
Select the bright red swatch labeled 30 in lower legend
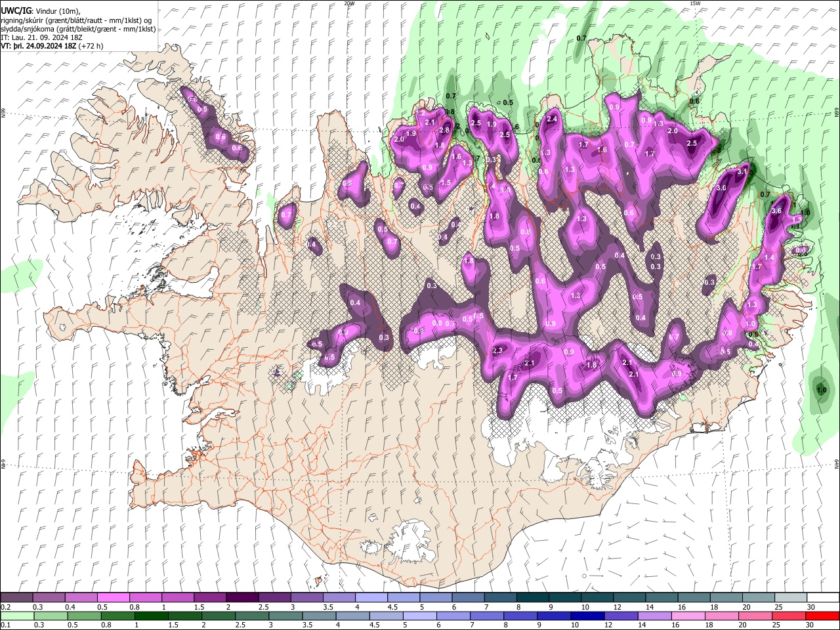click(823, 616)
